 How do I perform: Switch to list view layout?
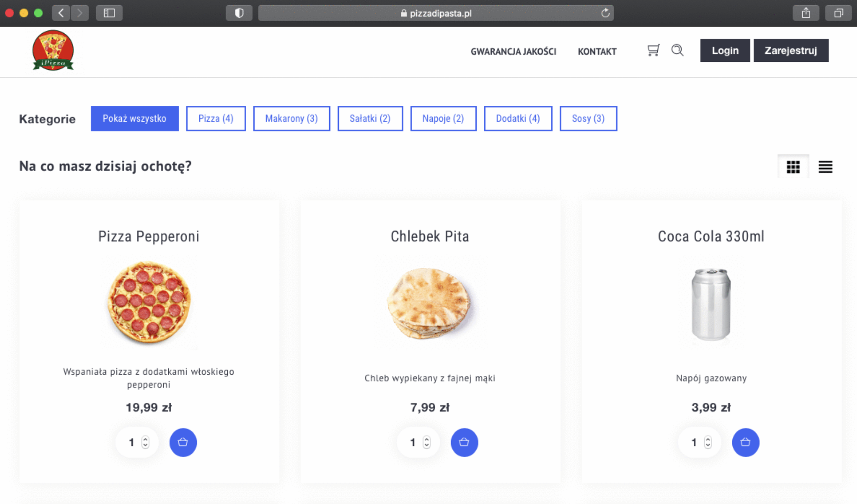click(x=825, y=167)
